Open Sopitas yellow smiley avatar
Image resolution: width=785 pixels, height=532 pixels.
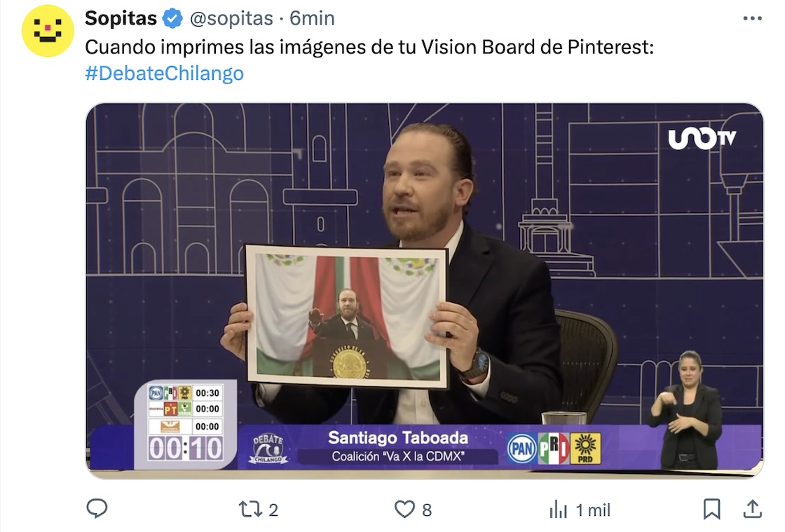click(x=48, y=31)
